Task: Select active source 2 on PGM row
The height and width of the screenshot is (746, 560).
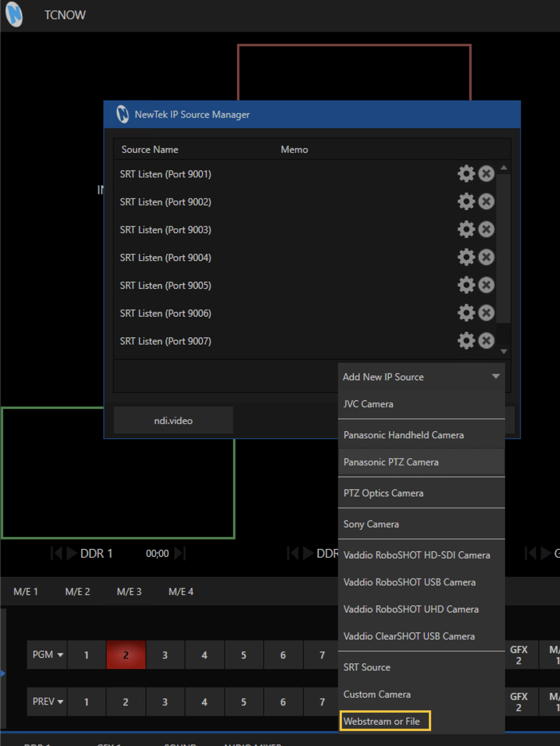Action: (x=126, y=655)
